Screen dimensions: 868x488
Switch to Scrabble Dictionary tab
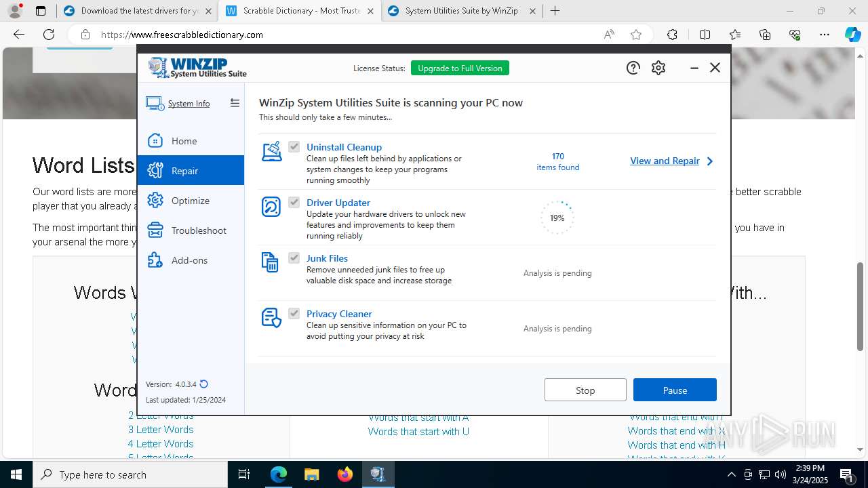click(x=299, y=11)
